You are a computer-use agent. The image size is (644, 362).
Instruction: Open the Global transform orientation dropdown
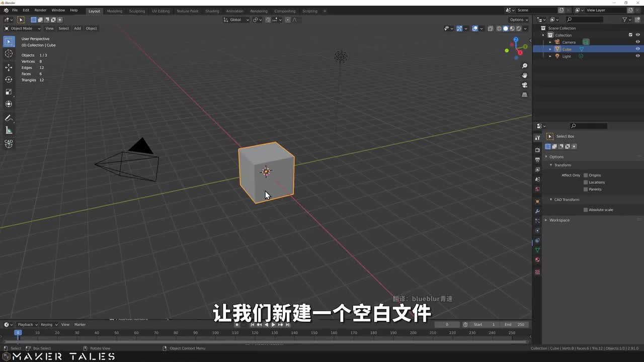pos(236,20)
